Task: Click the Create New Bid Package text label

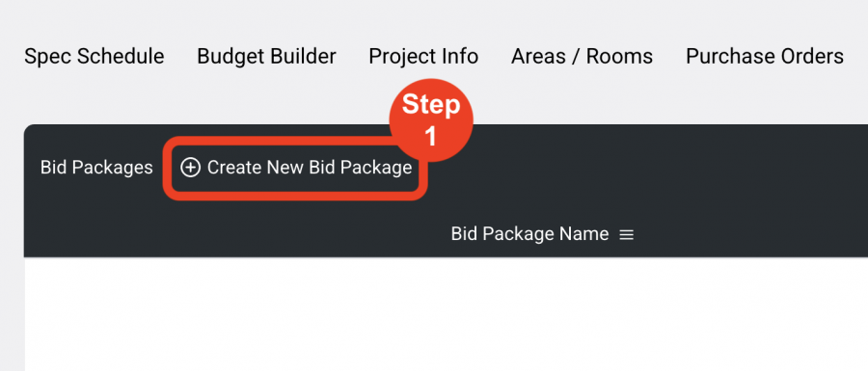Action: pyautogui.click(x=310, y=168)
